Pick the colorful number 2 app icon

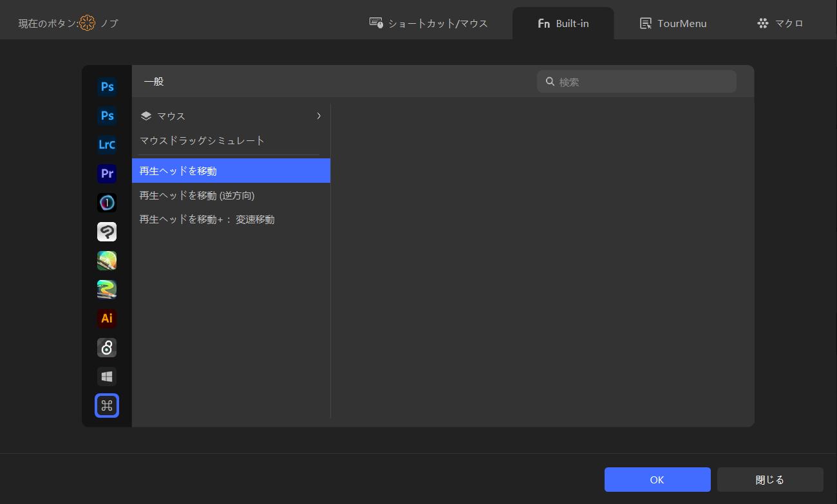pos(107,289)
